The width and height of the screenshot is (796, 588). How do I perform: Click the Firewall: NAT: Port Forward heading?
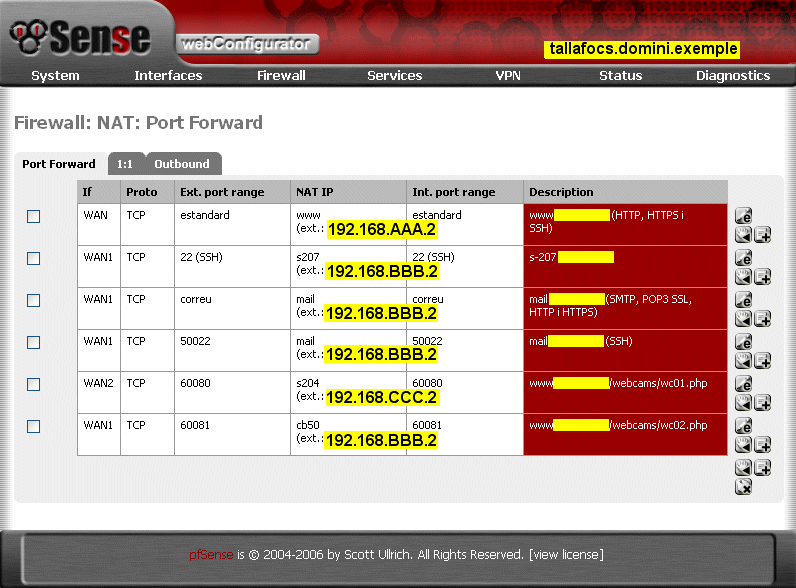[x=139, y=122]
